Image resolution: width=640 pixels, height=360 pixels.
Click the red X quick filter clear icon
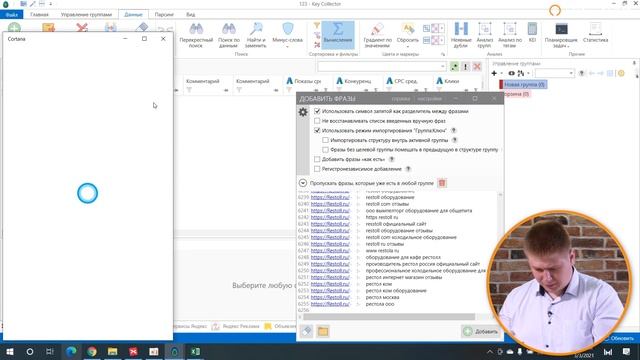477,67
